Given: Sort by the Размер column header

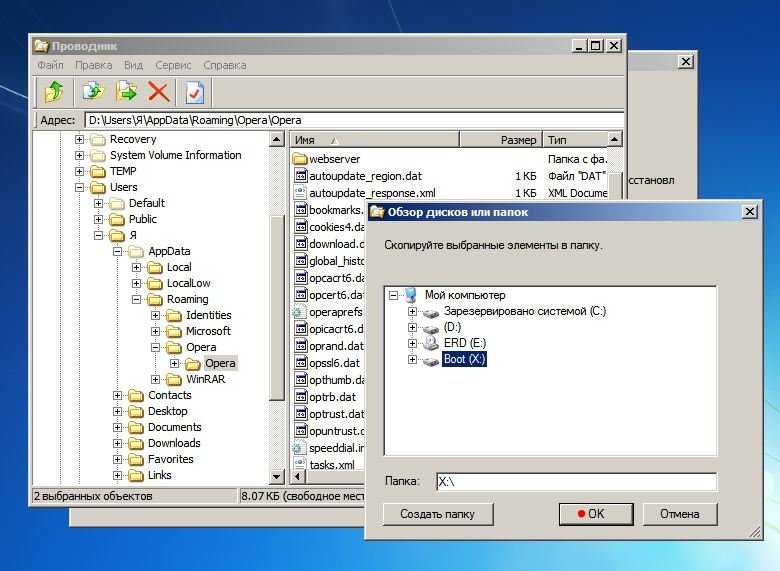Looking at the screenshot, I should [500, 140].
